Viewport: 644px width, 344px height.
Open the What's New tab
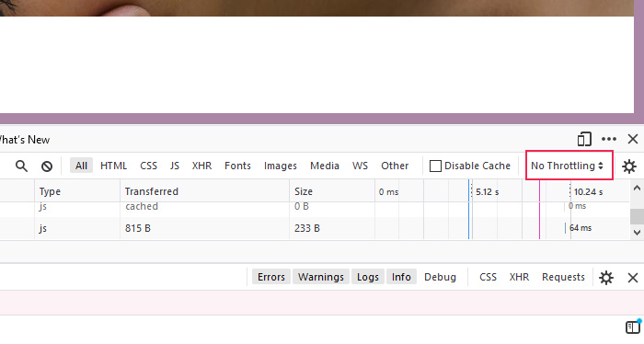(x=25, y=140)
